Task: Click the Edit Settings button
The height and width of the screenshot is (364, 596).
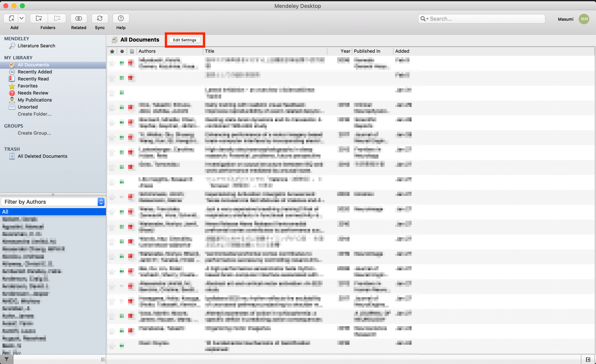Action: [x=184, y=40]
